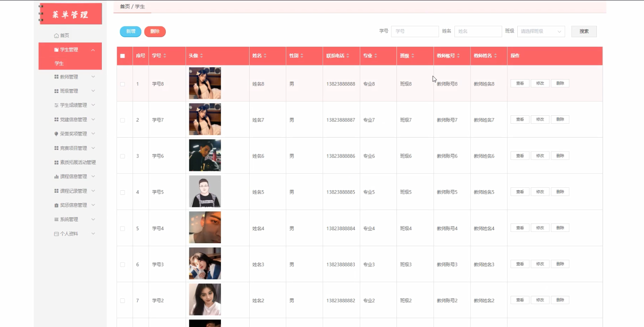Sort by 班级 column arrows
This screenshot has width=644, height=327.
[x=412, y=56]
